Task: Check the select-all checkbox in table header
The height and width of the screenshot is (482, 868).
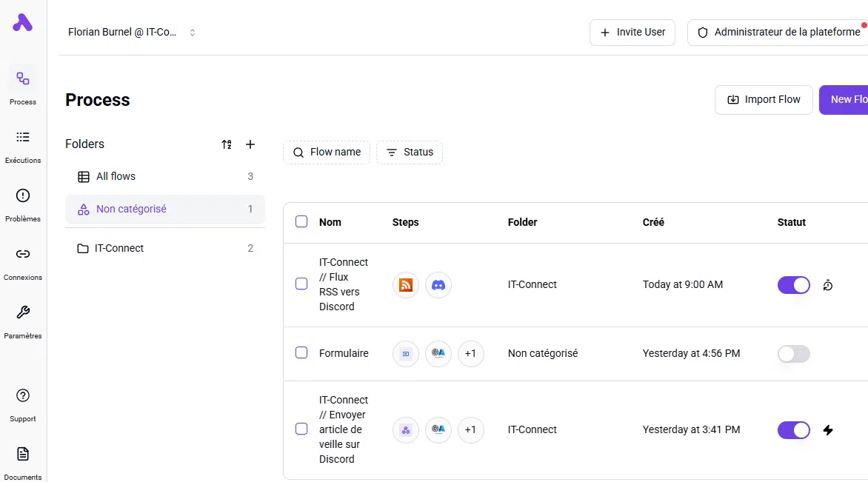Action: click(301, 221)
